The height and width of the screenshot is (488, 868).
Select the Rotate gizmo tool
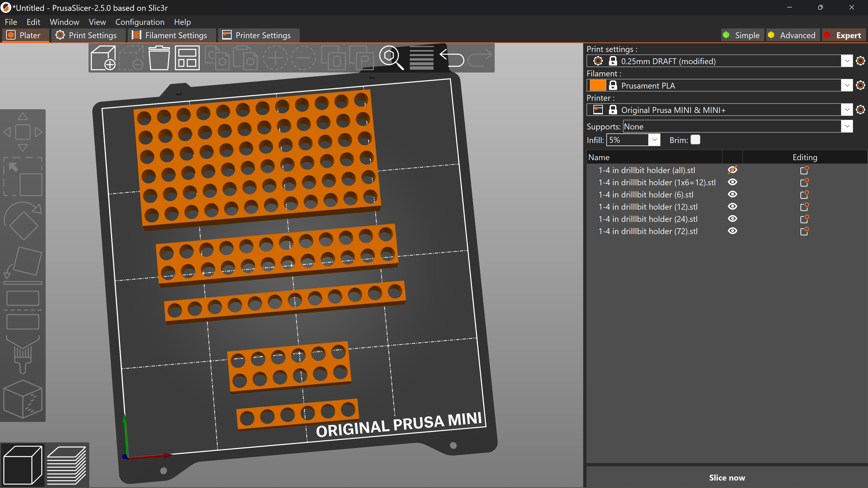(23, 221)
